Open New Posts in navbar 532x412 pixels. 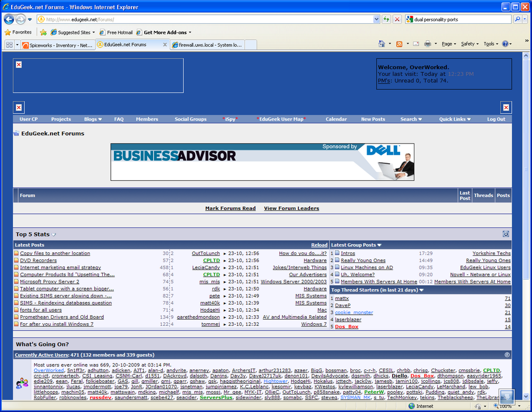point(373,119)
